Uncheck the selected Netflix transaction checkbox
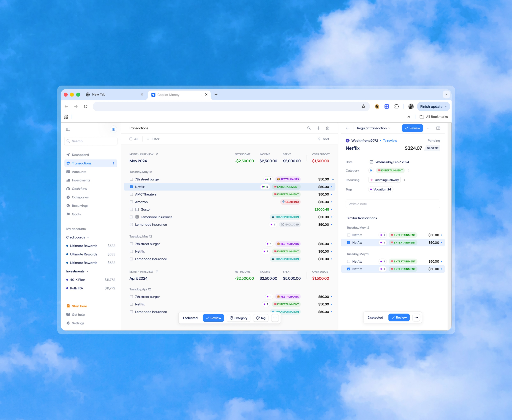 pos(131,187)
